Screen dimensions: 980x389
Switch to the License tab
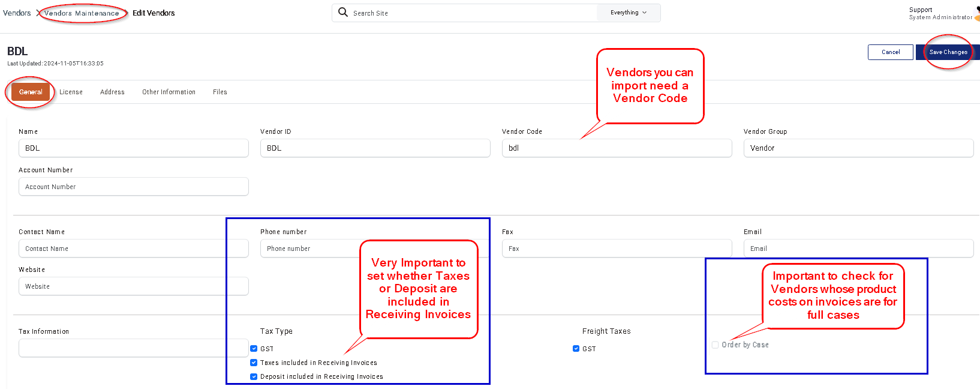(x=71, y=92)
